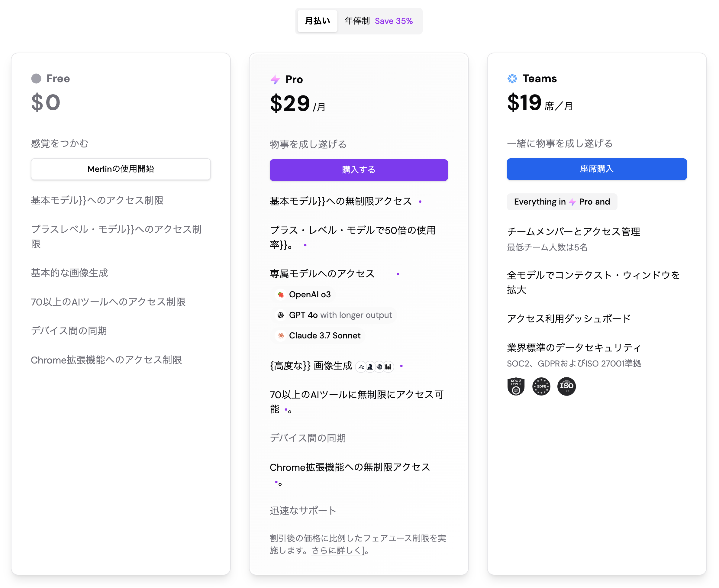Click Chrome拡張機能へのアクセス制限 in Free
This screenshot has width=719, height=588.
[106, 360]
